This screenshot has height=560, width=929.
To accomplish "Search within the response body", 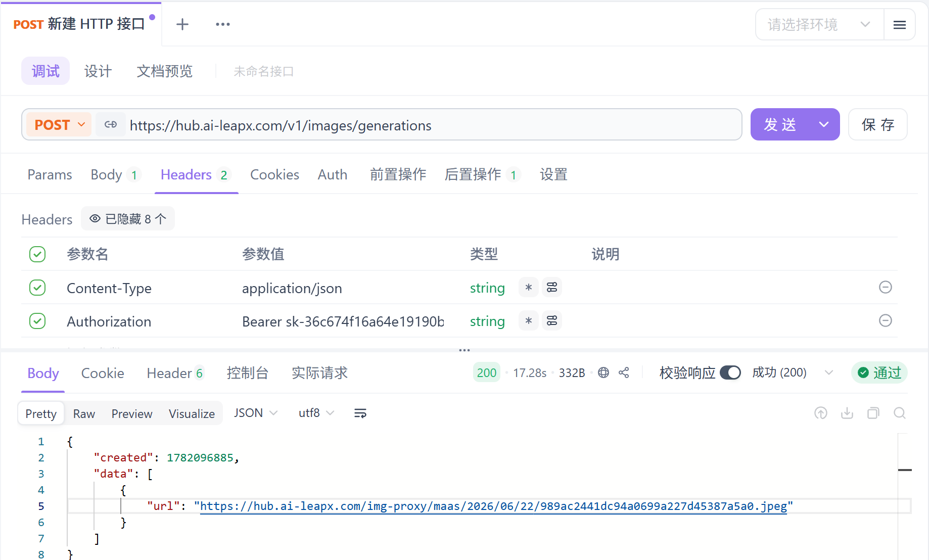I will click(900, 413).
